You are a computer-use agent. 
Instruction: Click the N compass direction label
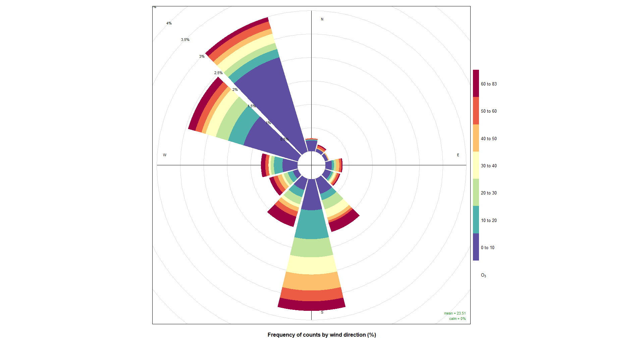322,19
